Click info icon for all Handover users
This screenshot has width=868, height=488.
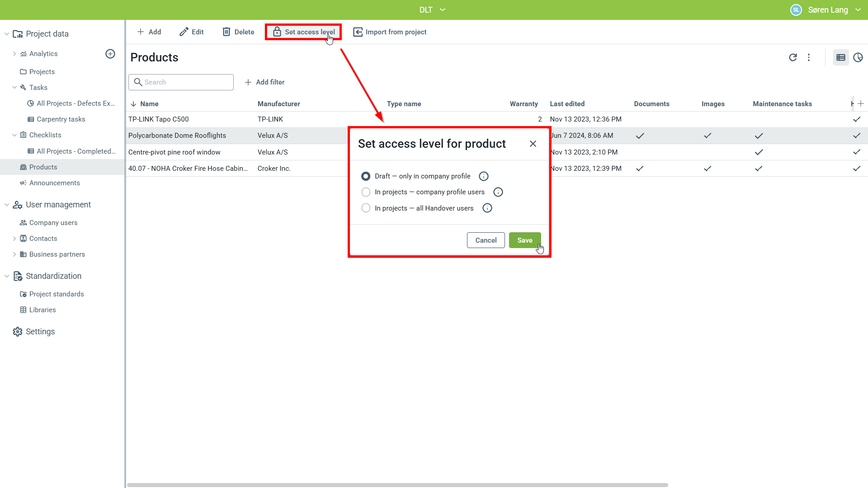click(x=487, y=208)
